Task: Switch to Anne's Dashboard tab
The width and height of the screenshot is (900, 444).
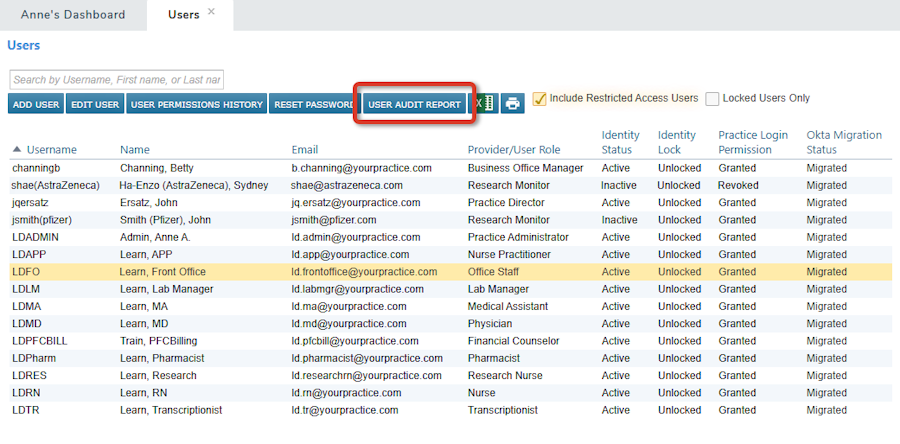Action: [73, 15]
